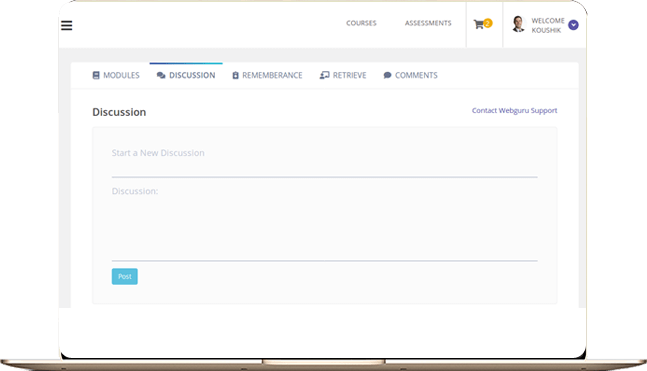Open the hamburger menu
This screenshot has width=647, height=371.
click(x=66, y=26)
